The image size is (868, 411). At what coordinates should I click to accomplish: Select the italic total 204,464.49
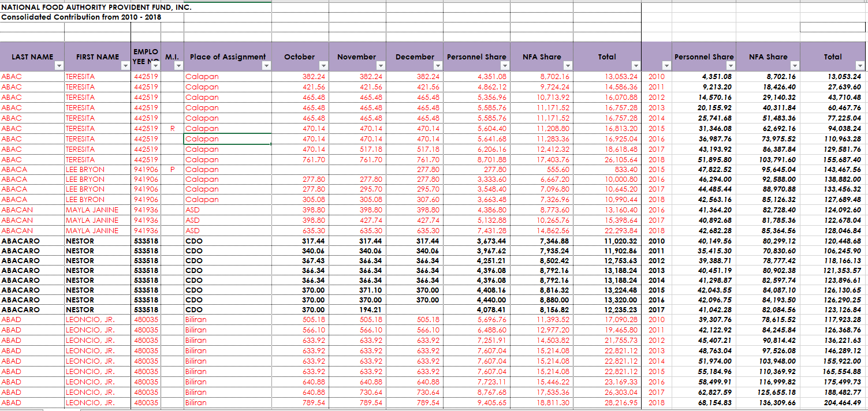[841, 403]
